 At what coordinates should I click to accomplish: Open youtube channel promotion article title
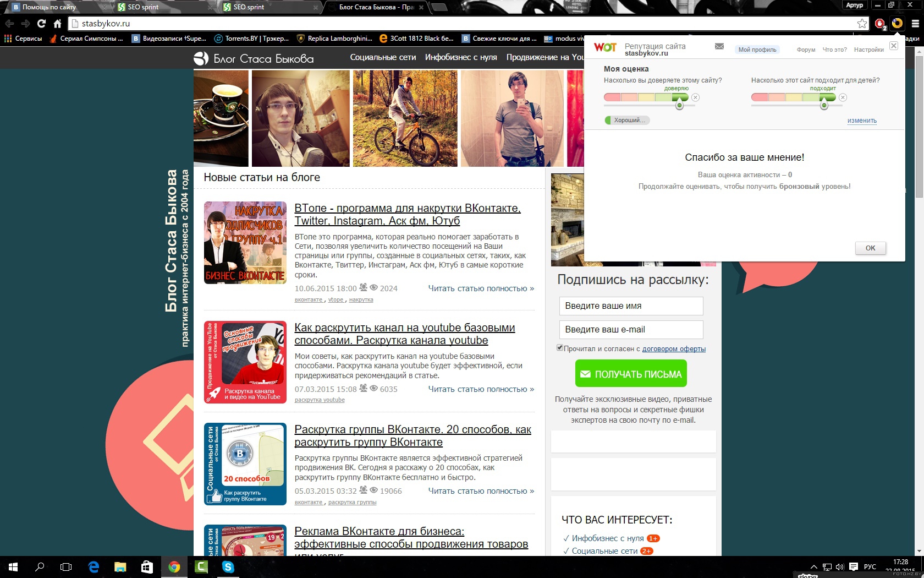pos(405,334)
